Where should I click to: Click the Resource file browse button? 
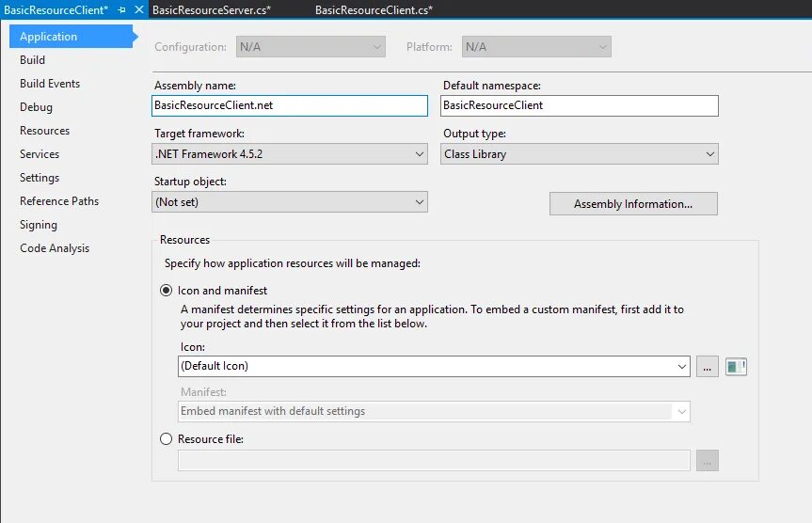click(707, 460)
